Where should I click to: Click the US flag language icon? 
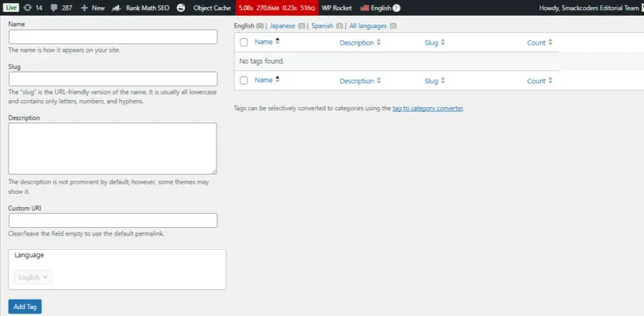click(x=365, y=8)
